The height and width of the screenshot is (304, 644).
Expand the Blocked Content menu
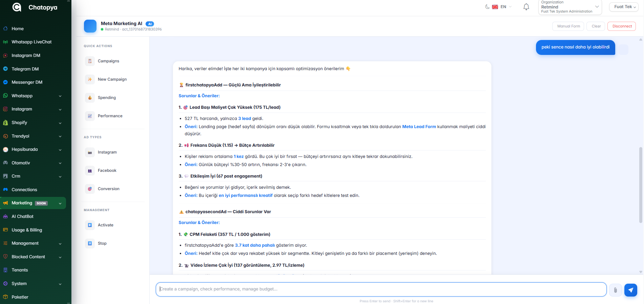[x=33, y=257]
